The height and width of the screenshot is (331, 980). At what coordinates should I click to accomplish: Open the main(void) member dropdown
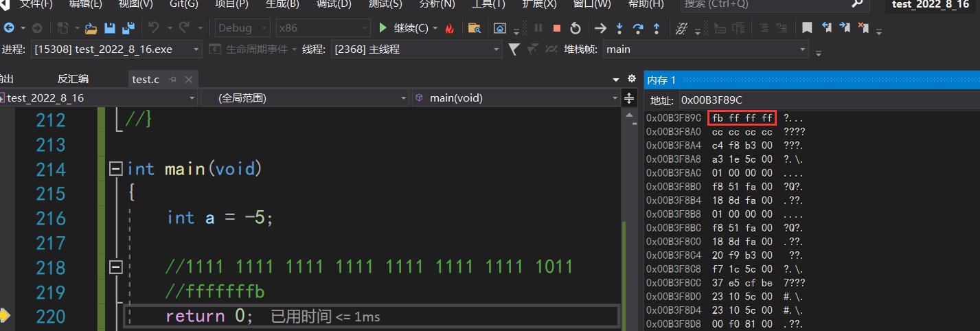tap(516, 98)
